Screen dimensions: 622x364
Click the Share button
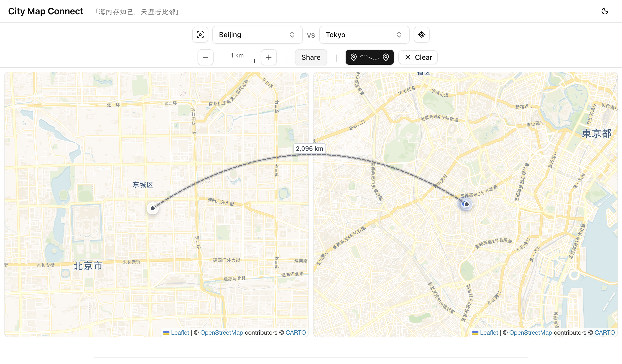click(311, 57)
